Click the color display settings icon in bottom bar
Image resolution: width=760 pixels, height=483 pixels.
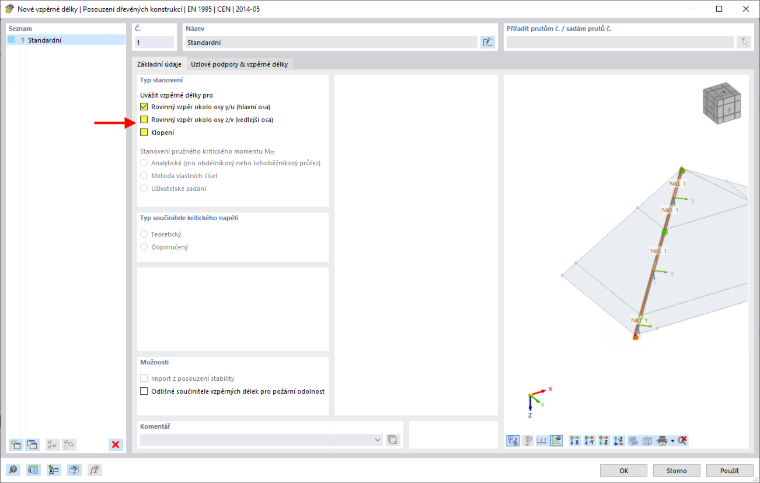coord(53,469)
